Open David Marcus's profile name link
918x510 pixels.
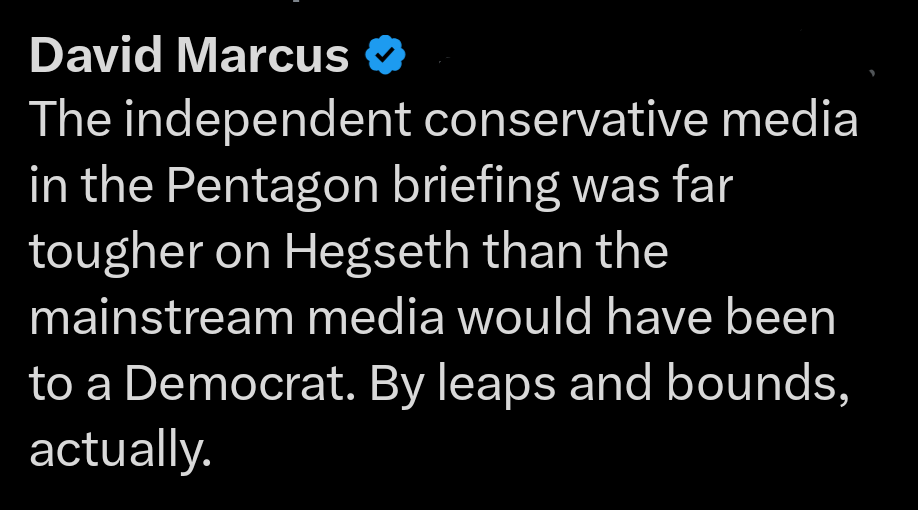[190, 57]
